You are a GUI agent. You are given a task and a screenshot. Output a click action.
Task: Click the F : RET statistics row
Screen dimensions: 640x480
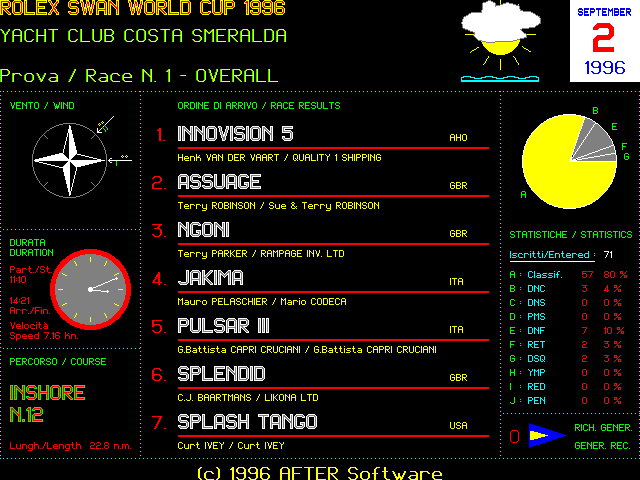565,345
